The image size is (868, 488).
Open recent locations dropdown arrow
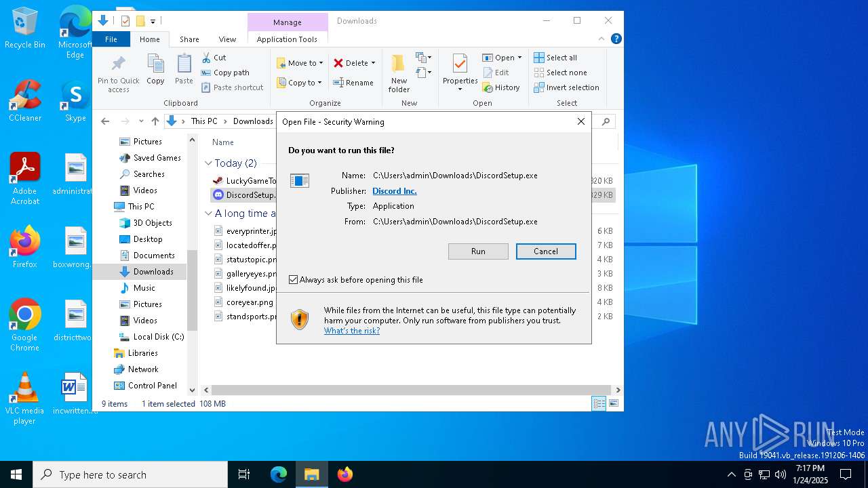141,121
